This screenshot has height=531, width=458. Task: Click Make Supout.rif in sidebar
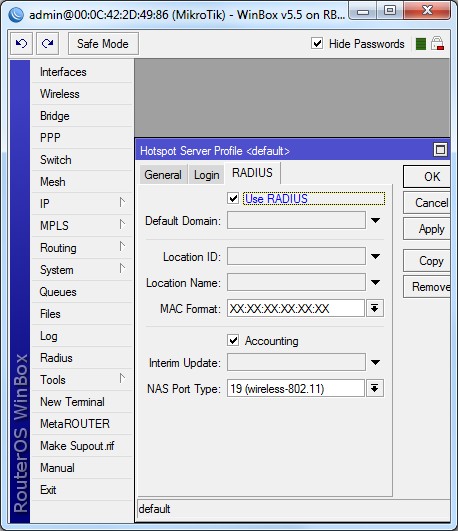pos(82,446)
